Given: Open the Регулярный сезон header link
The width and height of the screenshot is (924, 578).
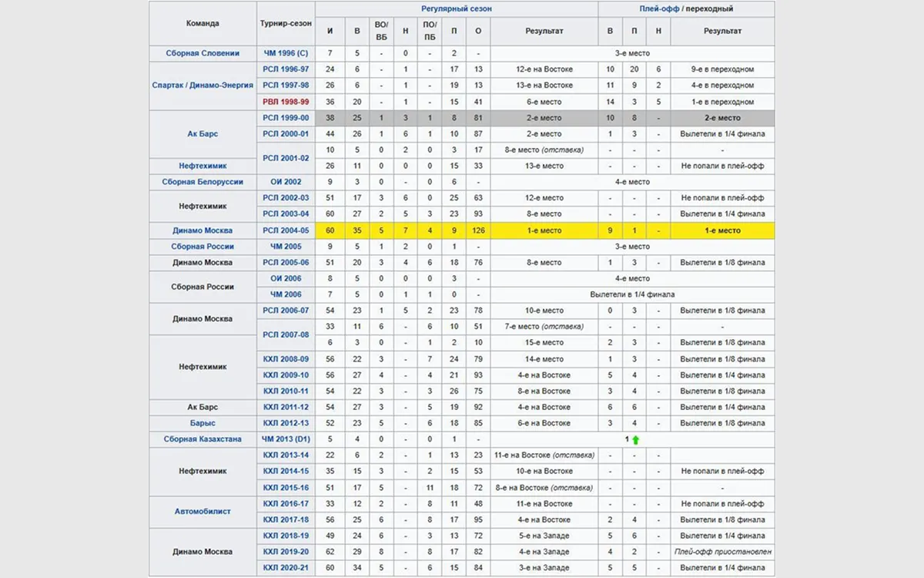Looking at the screenshot, I should coord(457,9).
